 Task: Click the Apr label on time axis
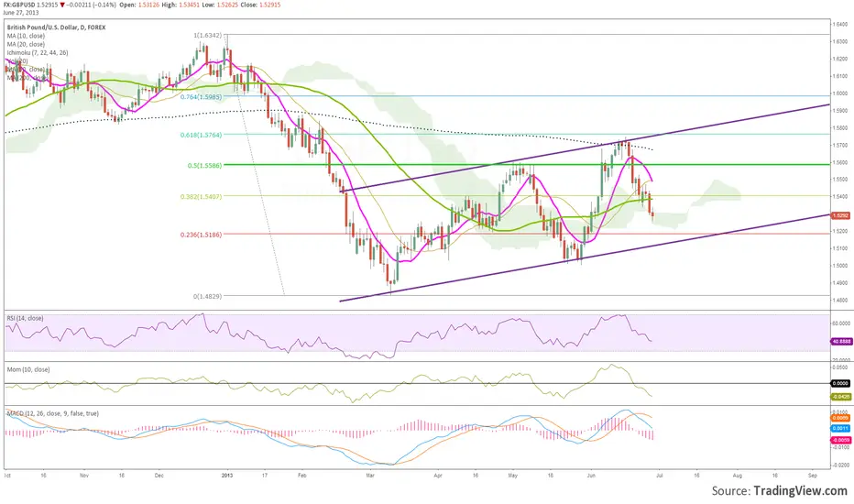[438, 475]
